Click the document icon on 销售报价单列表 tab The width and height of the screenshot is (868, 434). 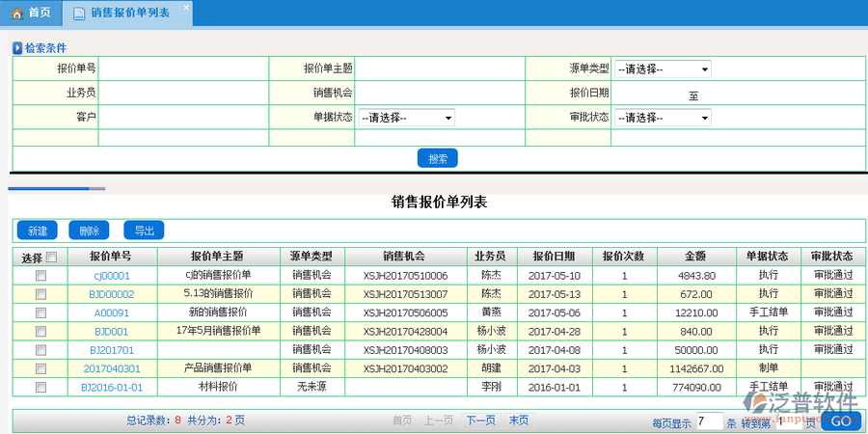click(78, 14)
